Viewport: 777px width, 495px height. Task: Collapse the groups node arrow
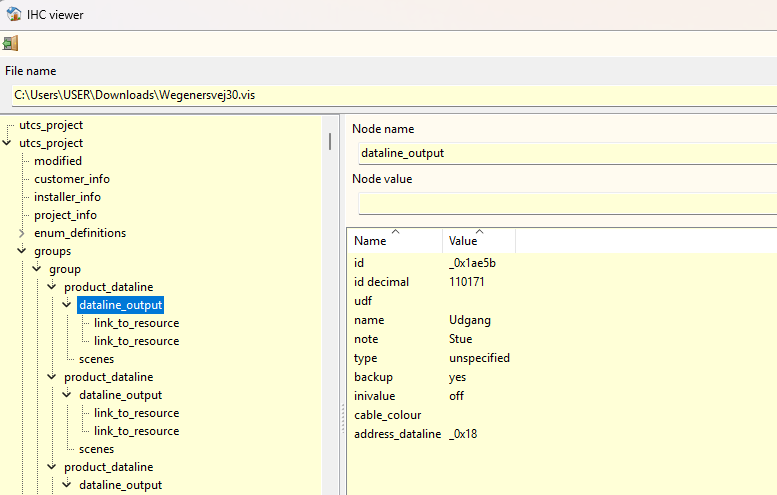[x=22, y=251]
